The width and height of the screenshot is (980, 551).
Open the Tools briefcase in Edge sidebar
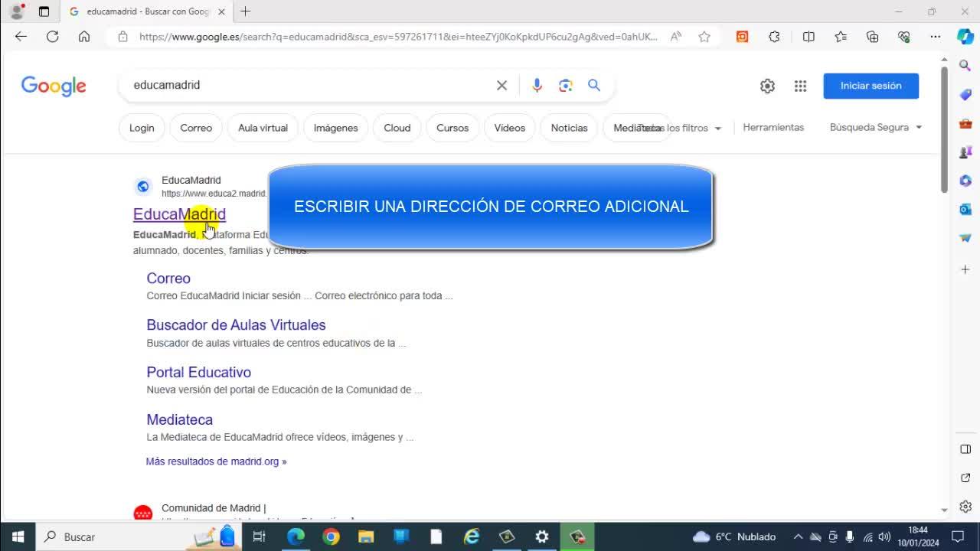[x=965, y=123]
